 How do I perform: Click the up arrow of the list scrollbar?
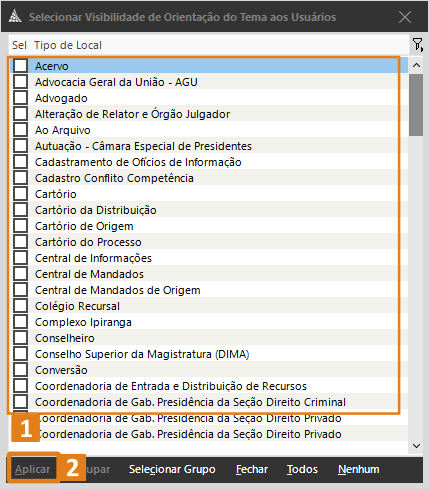pos(416,65)
